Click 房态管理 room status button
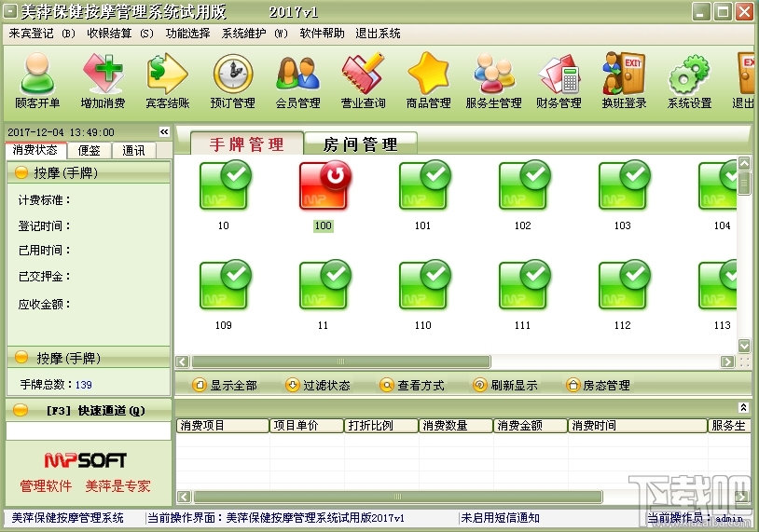 599,385
